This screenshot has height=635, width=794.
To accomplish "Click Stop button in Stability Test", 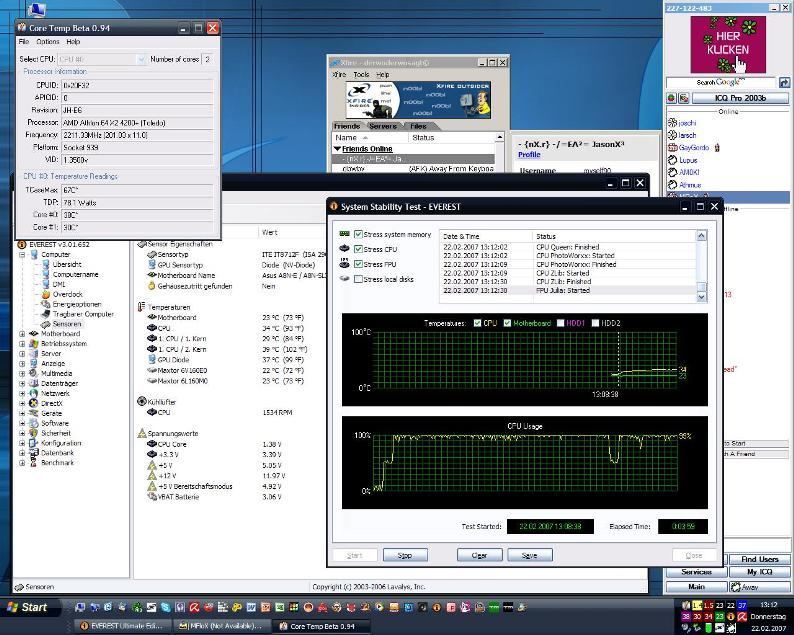I will pos(405,555).
